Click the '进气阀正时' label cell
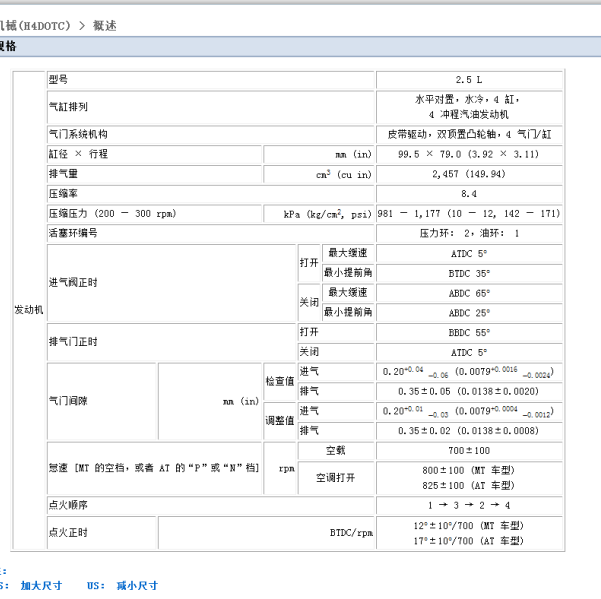Image resolution: width=601 pixels, height=599 pixels. click(x=171, y=283)
